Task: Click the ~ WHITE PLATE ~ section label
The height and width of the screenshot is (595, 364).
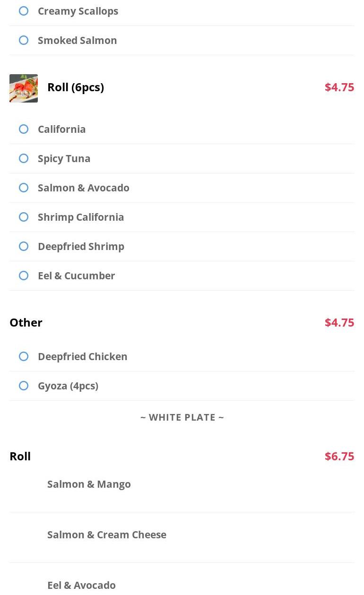Action: click(x=182, y=417)
